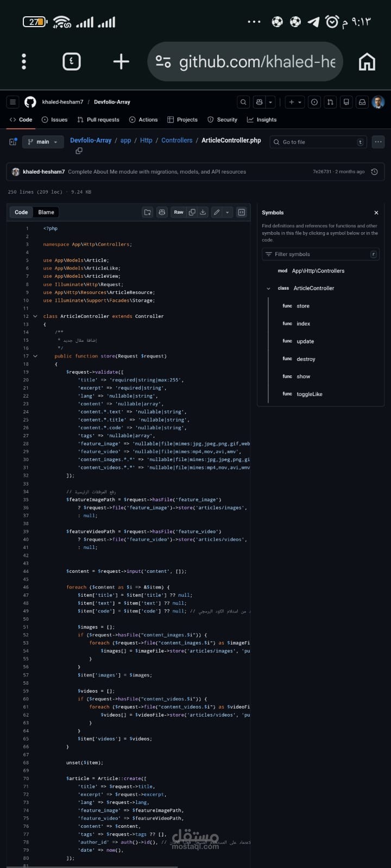Copy raw file contents
Image resolution: width=391 pixels, height=868 pixels.
point(192,212)
